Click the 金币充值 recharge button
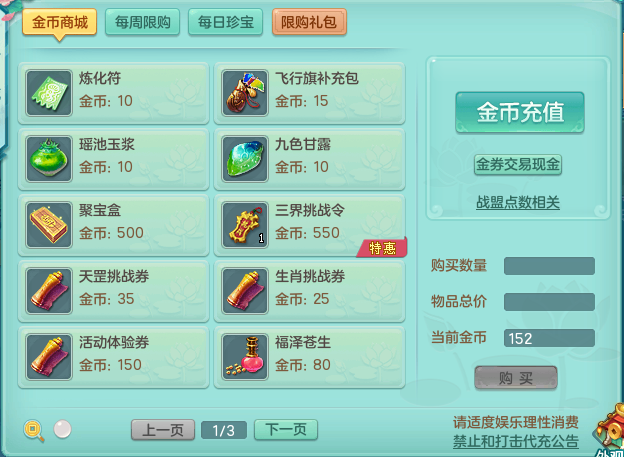624x457 pixels. [x=520, y=112]
